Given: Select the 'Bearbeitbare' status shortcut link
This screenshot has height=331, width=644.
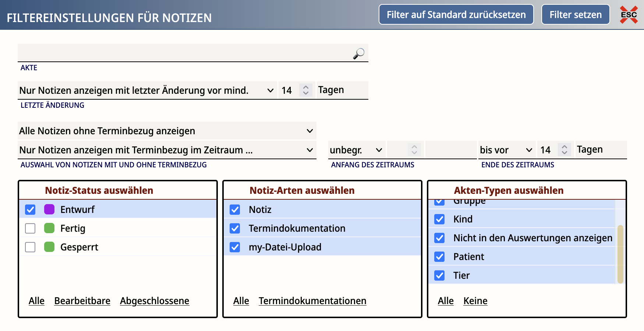Looking at the screenshot, I should [x=82, y=301].
